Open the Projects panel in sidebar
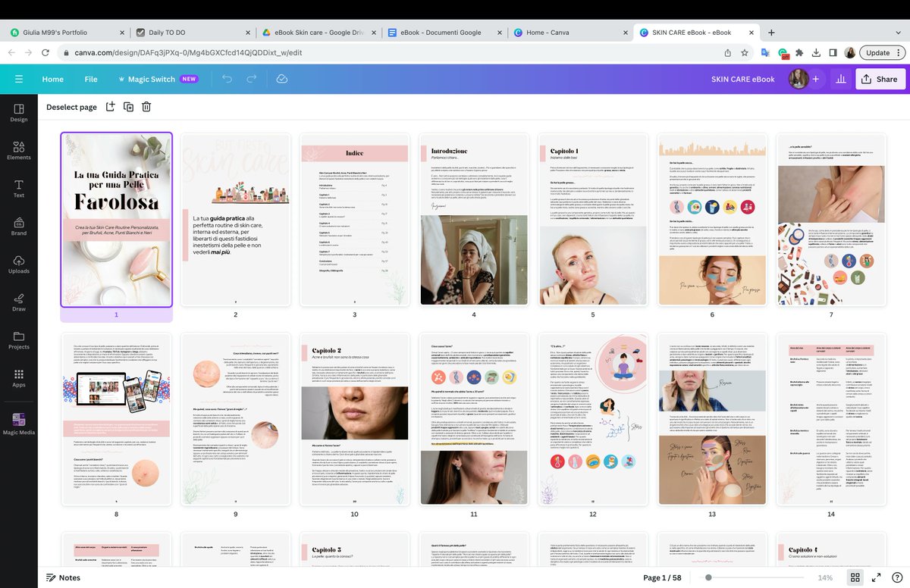 tap(19, 340)
